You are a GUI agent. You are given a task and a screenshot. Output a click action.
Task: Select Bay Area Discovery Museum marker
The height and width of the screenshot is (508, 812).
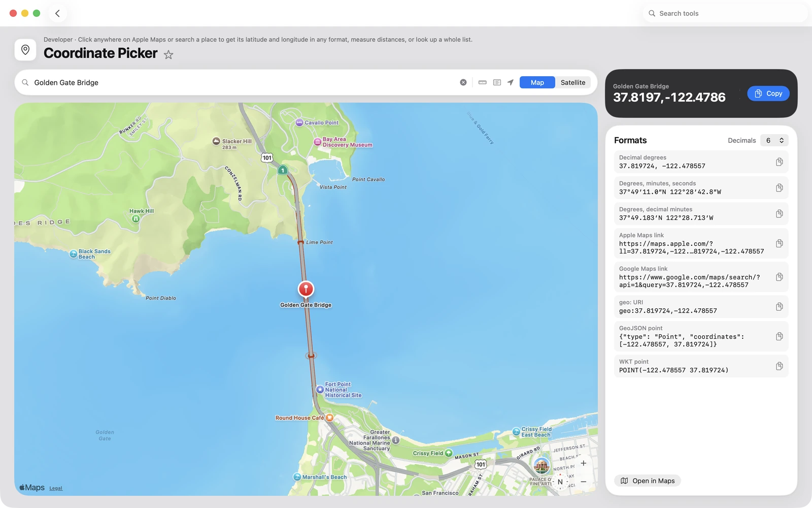pos(318,142)
